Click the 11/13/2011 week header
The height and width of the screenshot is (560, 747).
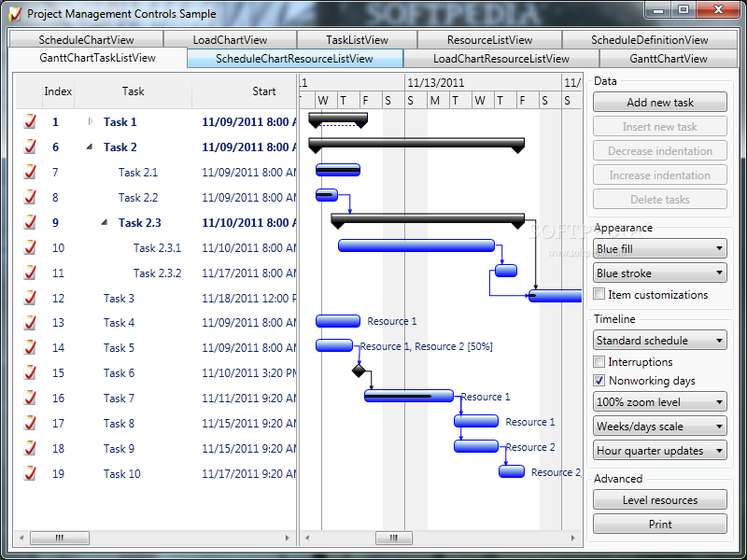pyautogui.click(x=483, y=83)
